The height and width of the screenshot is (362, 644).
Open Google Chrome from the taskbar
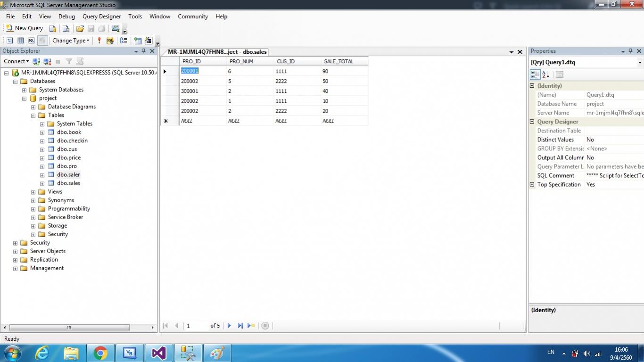[x=100, y=353]
